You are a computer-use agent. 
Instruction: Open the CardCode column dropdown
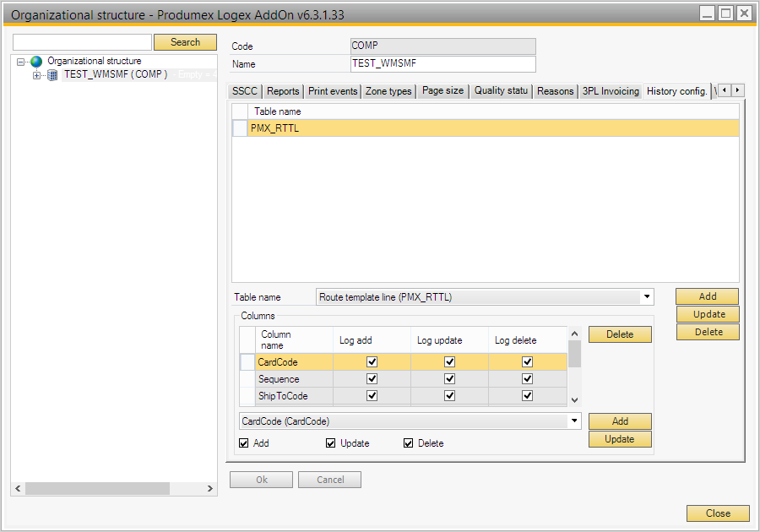click(574, 421)
